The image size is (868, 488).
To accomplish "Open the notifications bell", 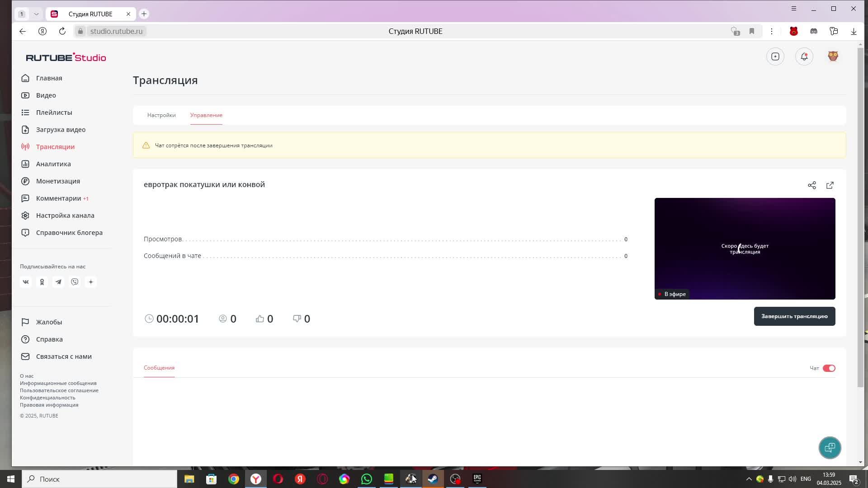I will (x=804, y=56).
